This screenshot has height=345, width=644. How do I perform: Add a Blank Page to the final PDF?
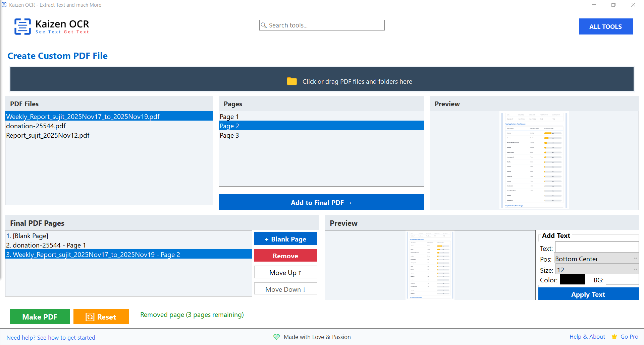pos(285,238)
